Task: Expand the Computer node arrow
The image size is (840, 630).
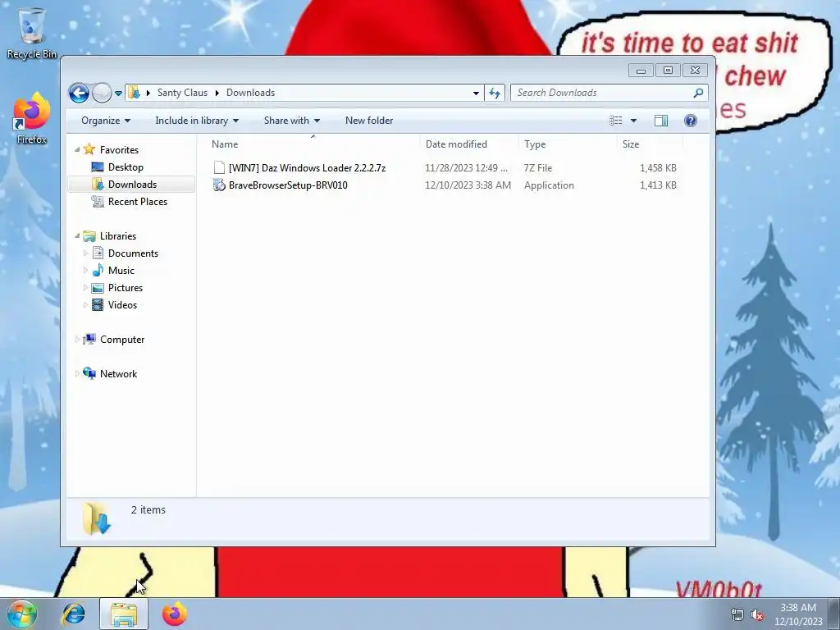Action: 77,339
